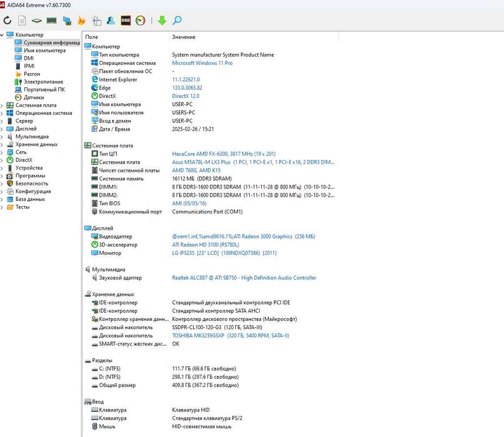Expand the Сеть tree node
Screen dimensions: 504x437
[x=2, y=152]
